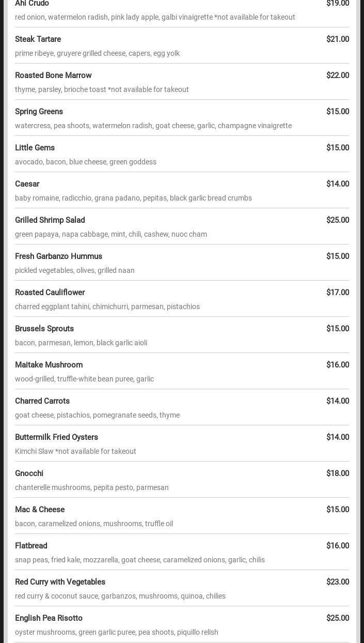Screen dimensions: 364x643
Task: Open the Grilled Shrimp Salad item
Action: [x=50, y=220]
